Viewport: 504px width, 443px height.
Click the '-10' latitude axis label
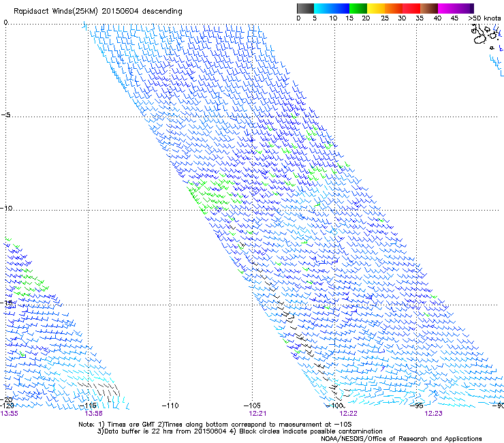pyautogui.click(x=6, y=208)
